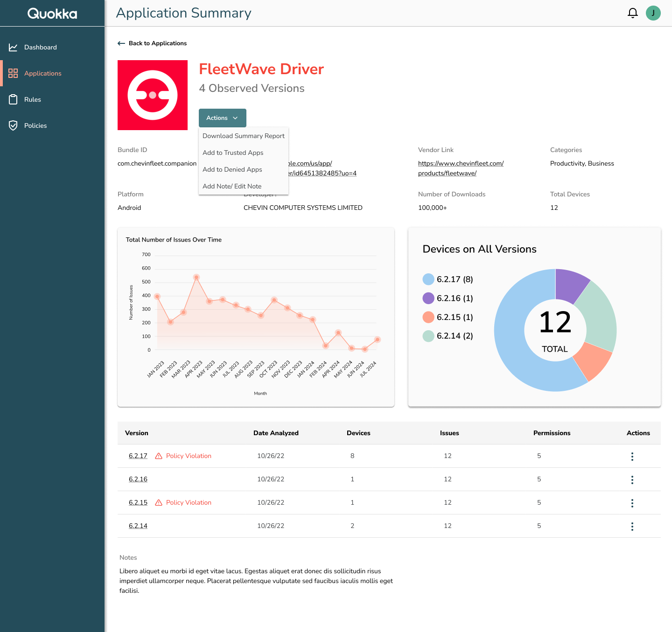Screen dimensions: 672x632
Task: Click the Permissions column header
Action: coord(552,433)
